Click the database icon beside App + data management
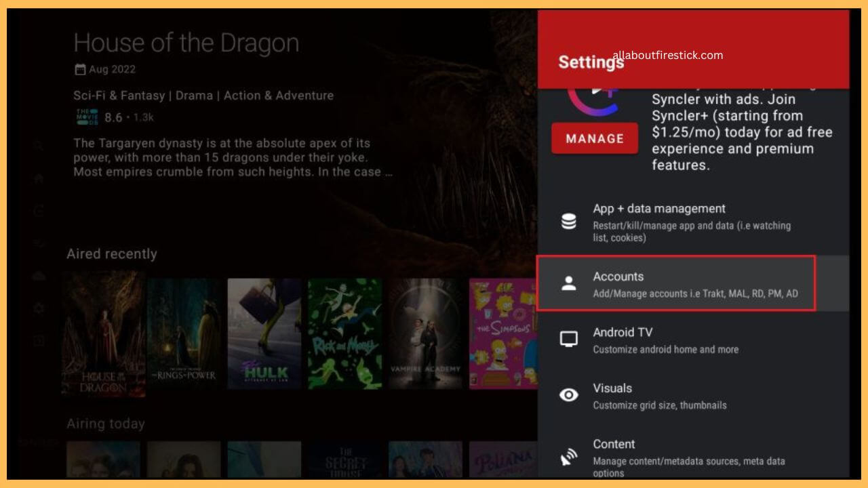This screenshot has width=868, height=488. 569,221
